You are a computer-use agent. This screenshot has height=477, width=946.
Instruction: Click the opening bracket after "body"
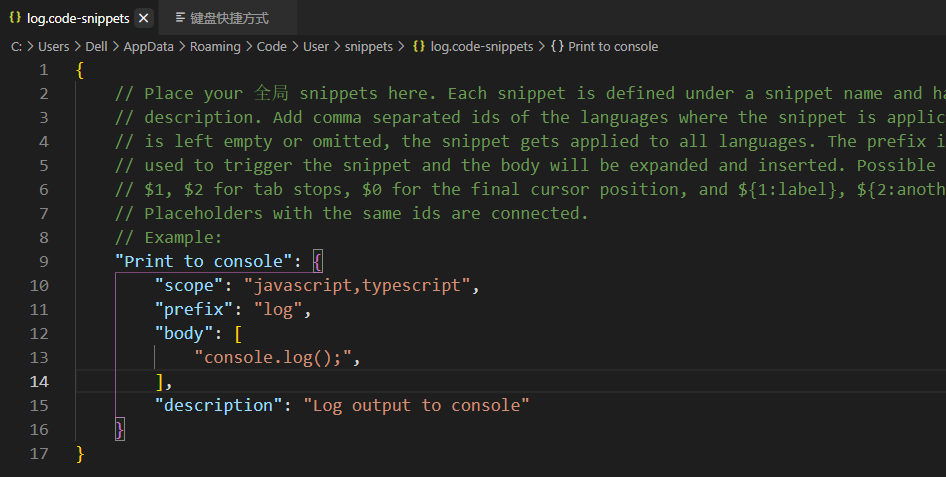pos(238,333)
